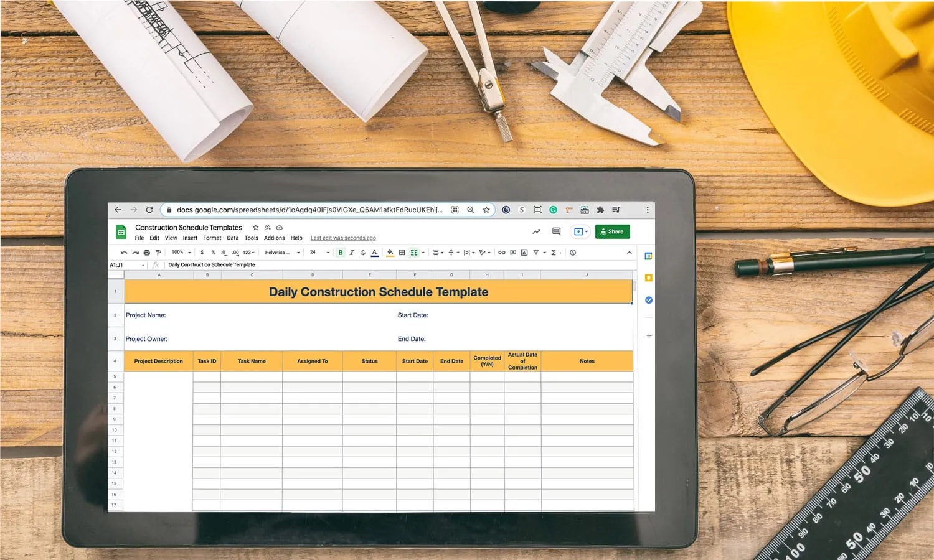This screenshot has height=560, width=934.
Task: Toggle strikethrough formatting
Action: 363,253
